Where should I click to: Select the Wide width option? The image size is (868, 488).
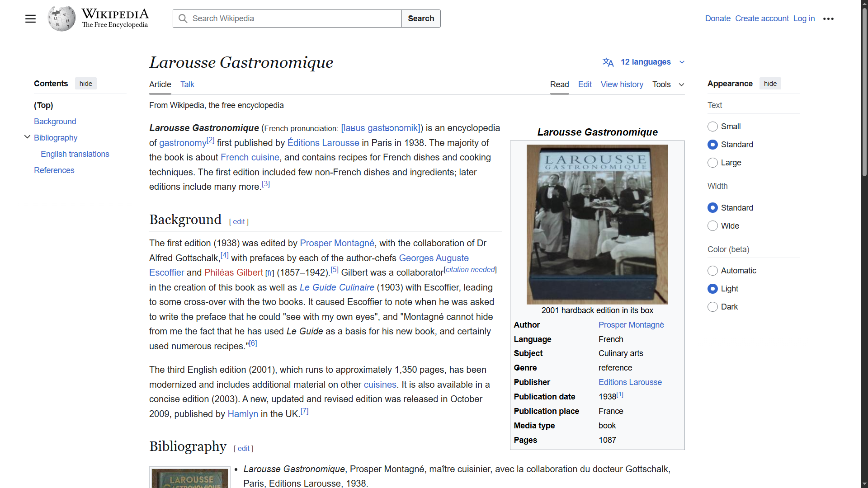pyautogui.click(x=712, y=226)
